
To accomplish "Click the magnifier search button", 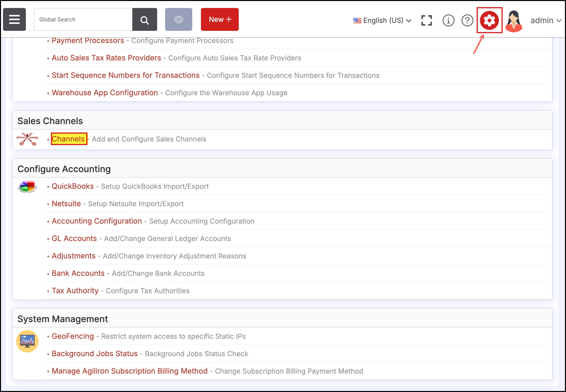I will 144,20.
